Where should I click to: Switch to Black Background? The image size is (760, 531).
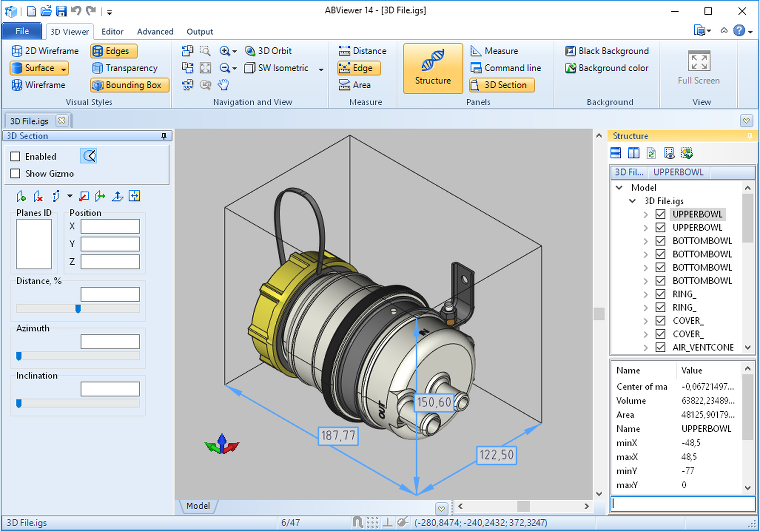pyautogui.click(x=607, y=51)
